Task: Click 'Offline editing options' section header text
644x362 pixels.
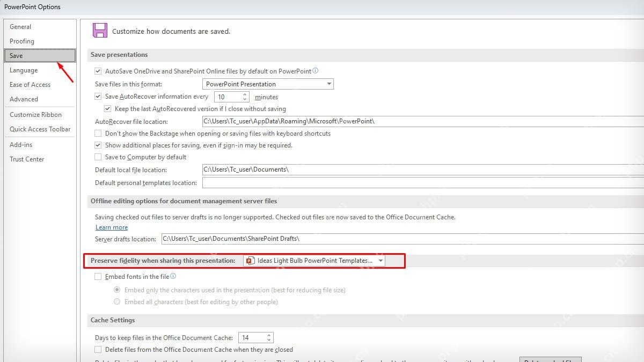Action: click(x=184, y=201)
